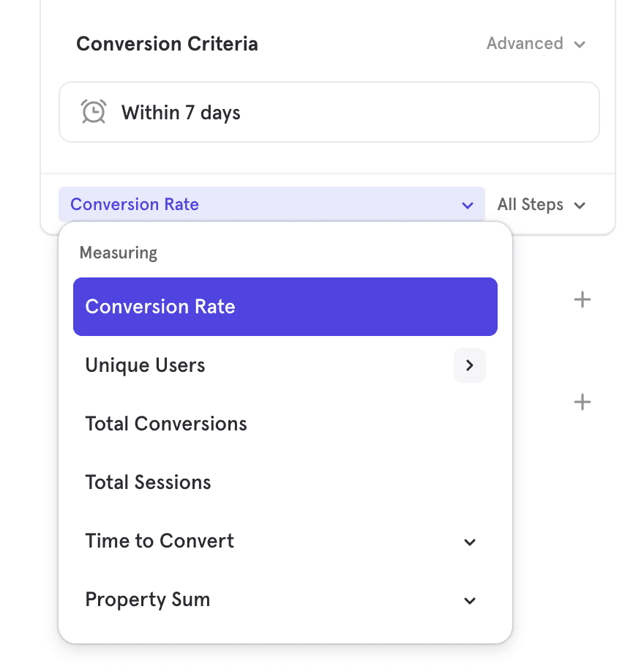The height and width of the screenshot is (672, 644).
Task: Click the chevron next to Advanced
Action: pyautogui.click(x=580, y=45)
